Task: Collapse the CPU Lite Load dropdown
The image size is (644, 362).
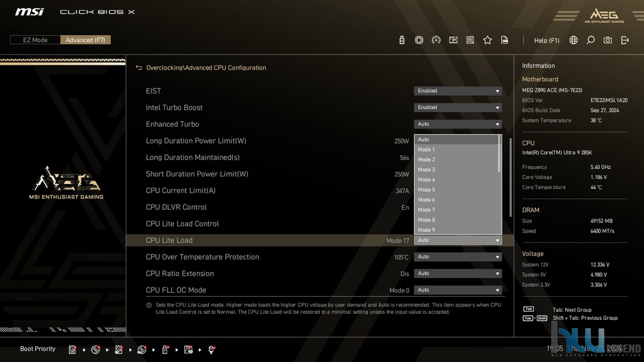Action: (x=458, y=240)
